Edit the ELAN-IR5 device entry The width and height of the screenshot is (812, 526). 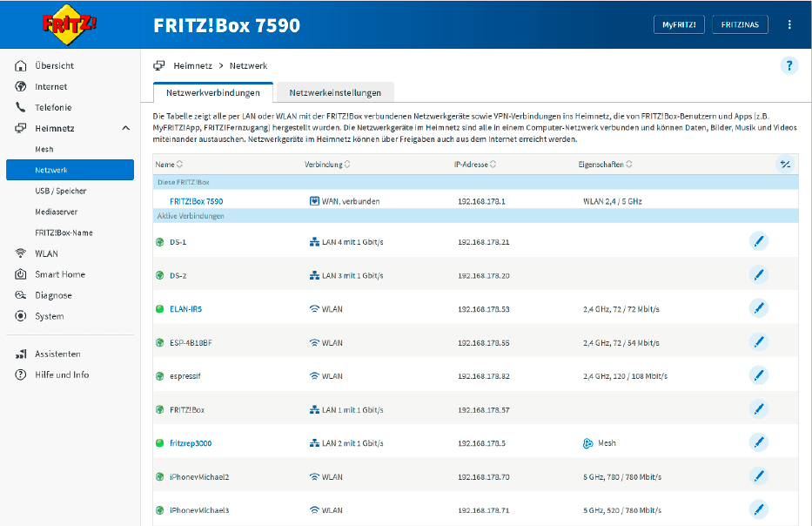[x=759, y=308]
